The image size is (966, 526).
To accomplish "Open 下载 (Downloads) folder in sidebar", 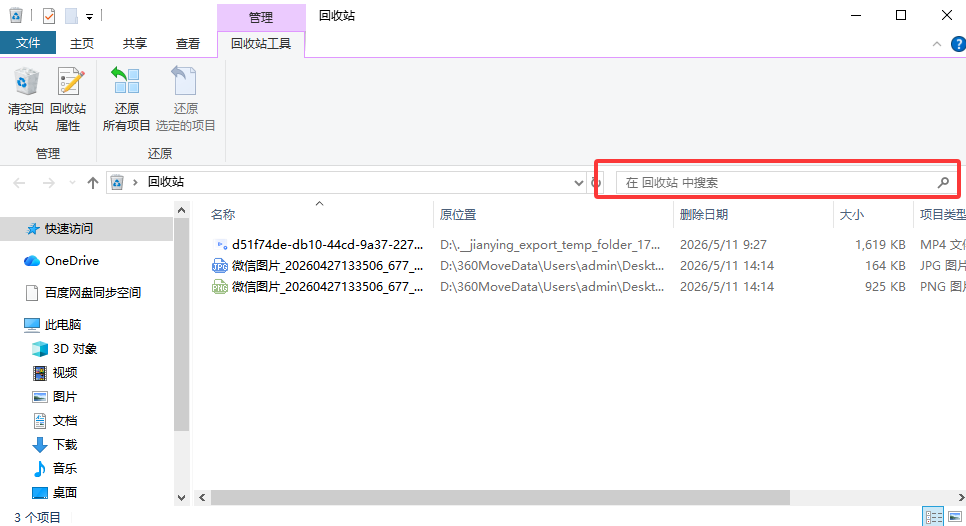I will click(x=65, y=445).
